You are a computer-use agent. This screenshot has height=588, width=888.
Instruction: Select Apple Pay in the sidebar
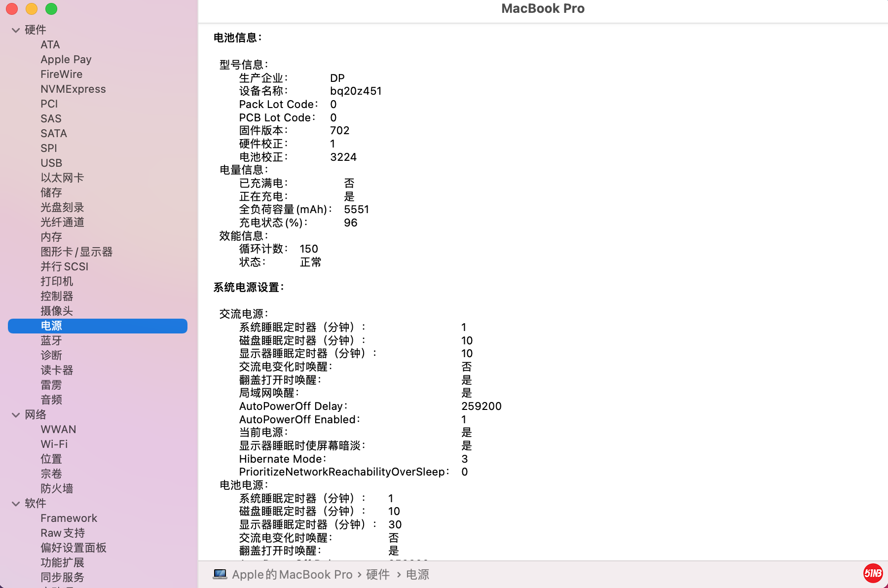tap(66, 59)
